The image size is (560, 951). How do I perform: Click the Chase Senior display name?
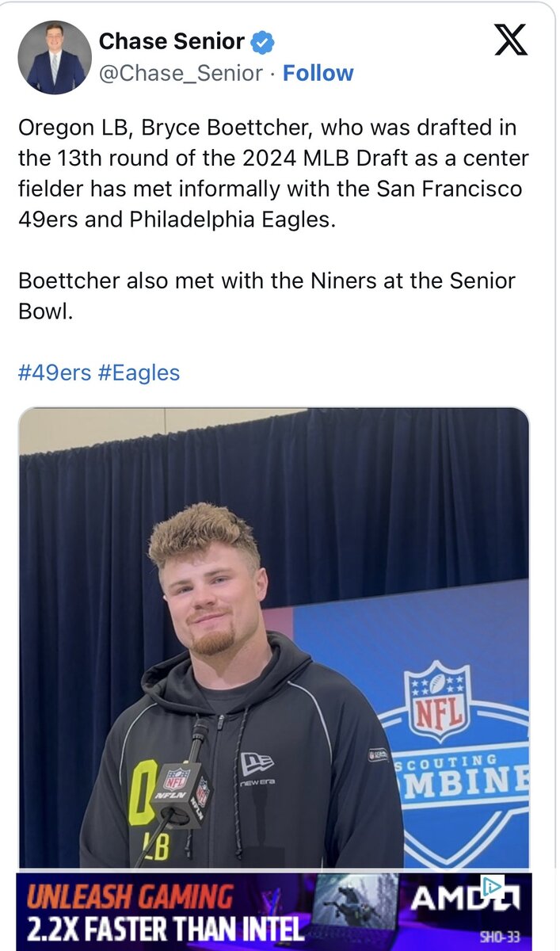click(x=171, y=41)
